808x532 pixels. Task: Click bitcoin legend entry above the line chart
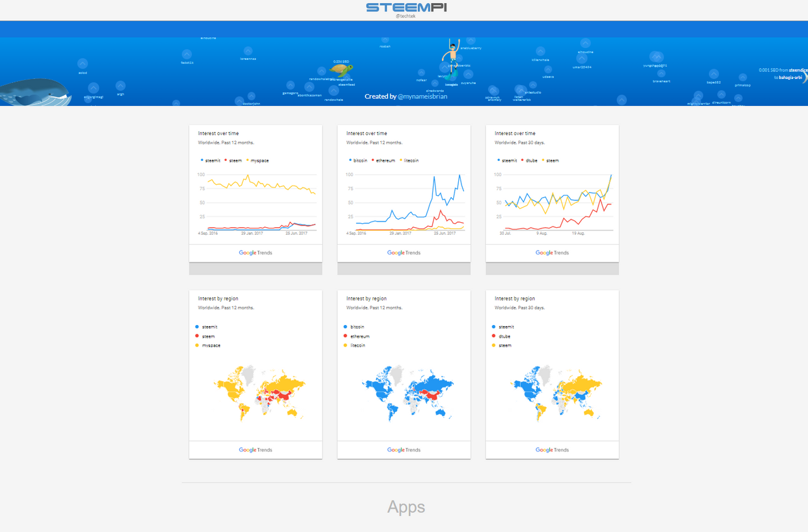click(x=358, y=160)
